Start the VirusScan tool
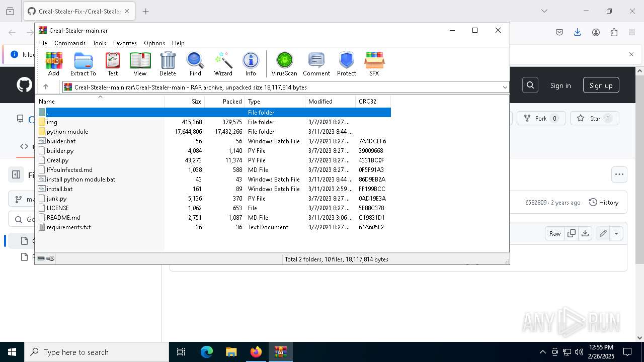Screen dimensions: 644x362 click(x=284, y=64)
